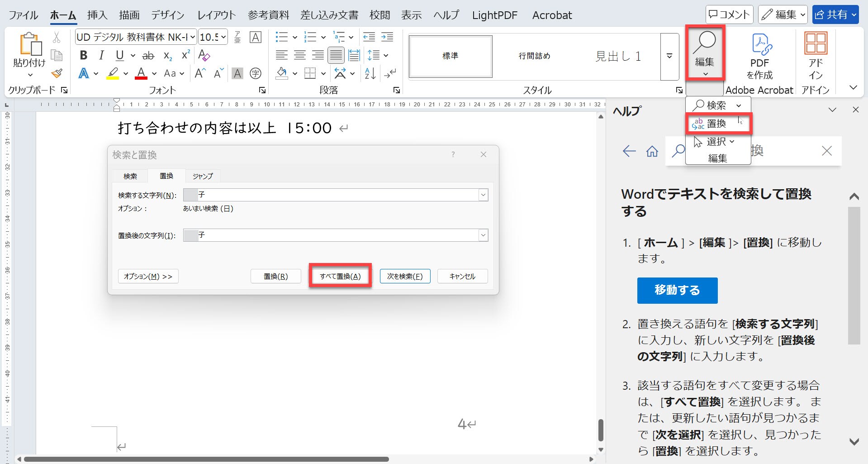The image size is (868, 464).
Task: Click the help pane home icon
Action: (652, 151)
